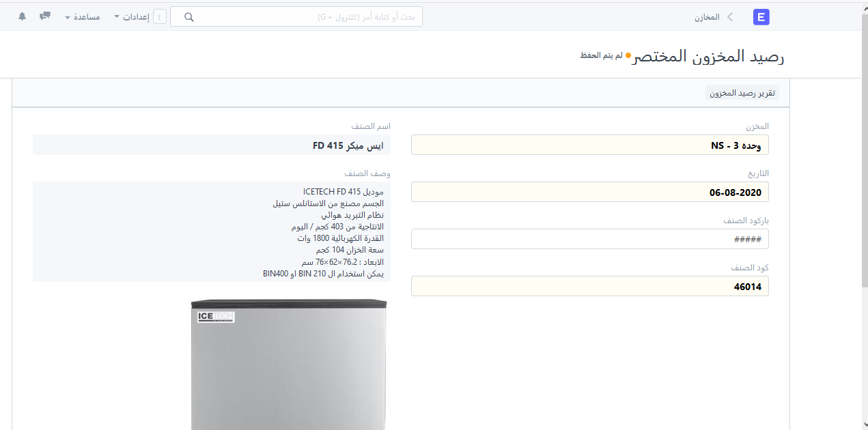Open the chat messages icon
Image resolution: width=868 pixels, height=430 pixels.
pos(45,16)
